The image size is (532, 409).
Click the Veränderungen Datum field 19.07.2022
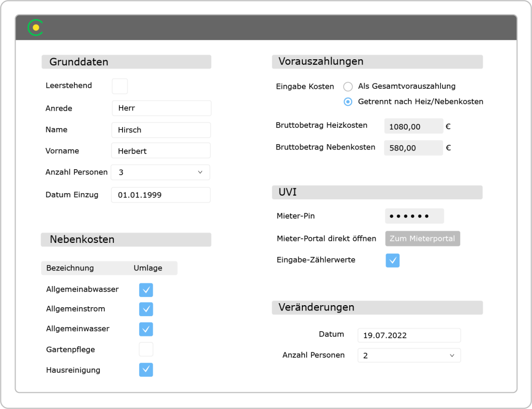(x=409, y=335)
